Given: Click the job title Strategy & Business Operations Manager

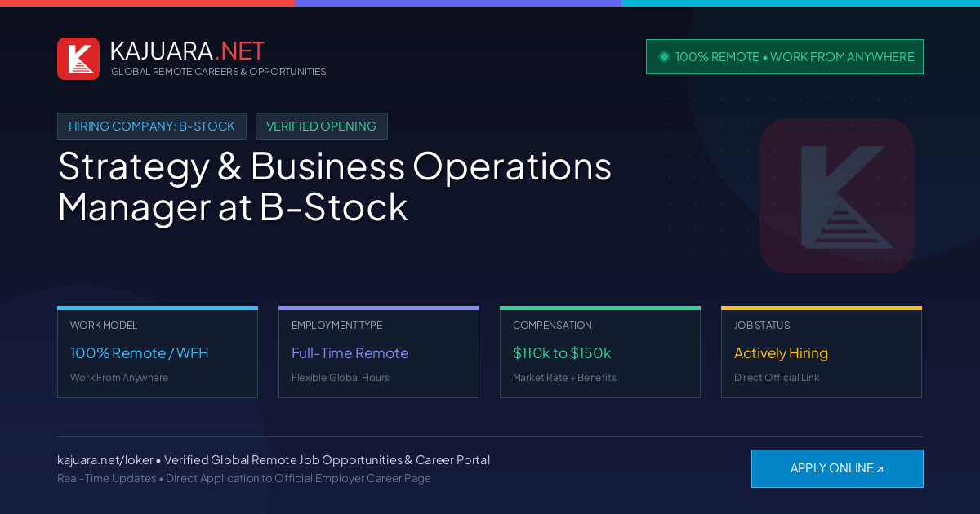Looking at the screenshot, I should 335,187.
